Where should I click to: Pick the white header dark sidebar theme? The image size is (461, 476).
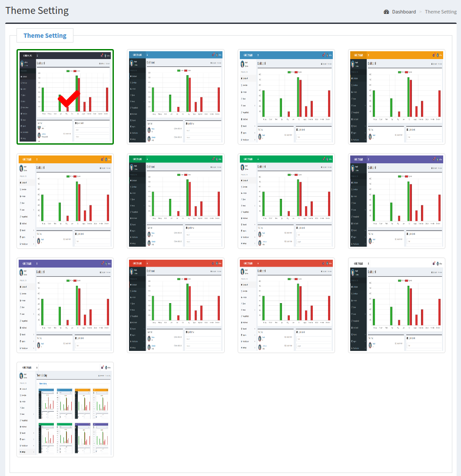pos(397,305)
